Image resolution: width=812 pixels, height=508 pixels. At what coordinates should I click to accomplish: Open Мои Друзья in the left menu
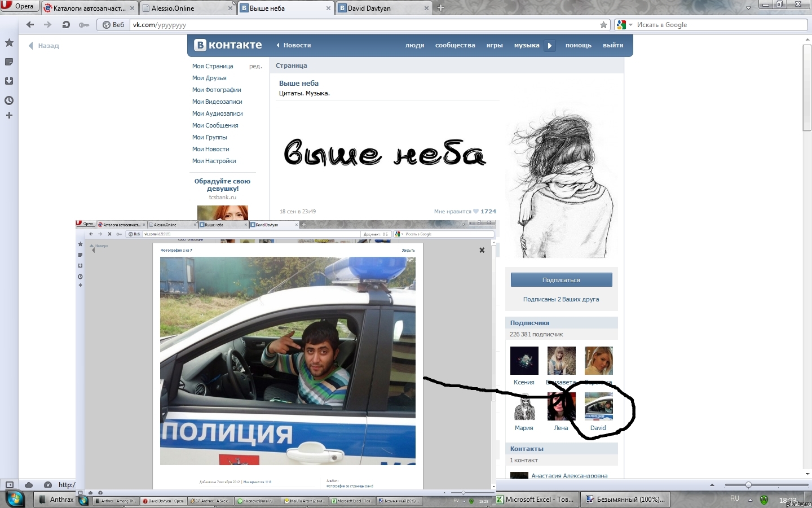coord(209,78)
